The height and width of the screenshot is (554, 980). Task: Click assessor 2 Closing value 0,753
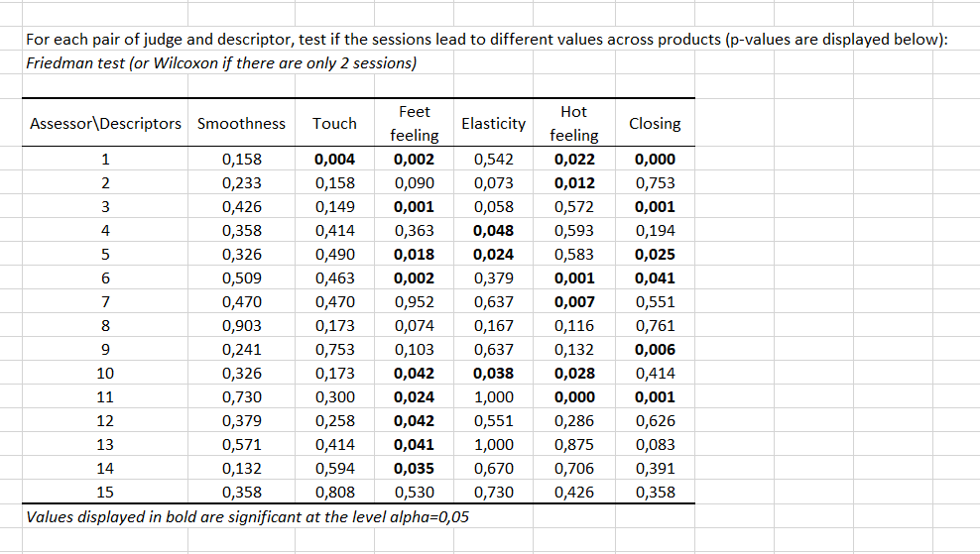coord(655,183)
